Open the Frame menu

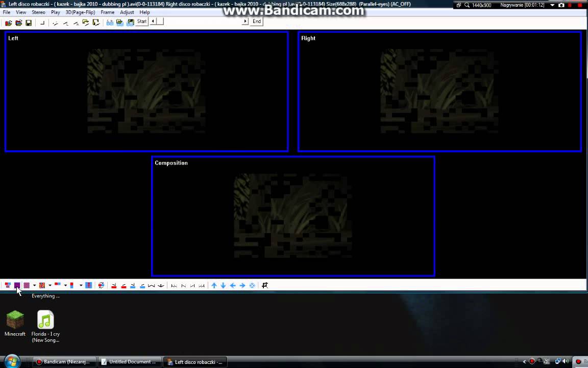click(107, 12)
